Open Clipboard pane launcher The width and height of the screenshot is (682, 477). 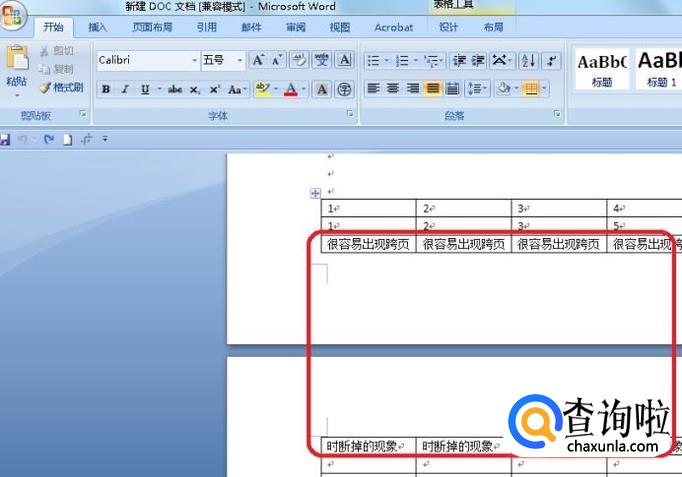coord(83,114)
